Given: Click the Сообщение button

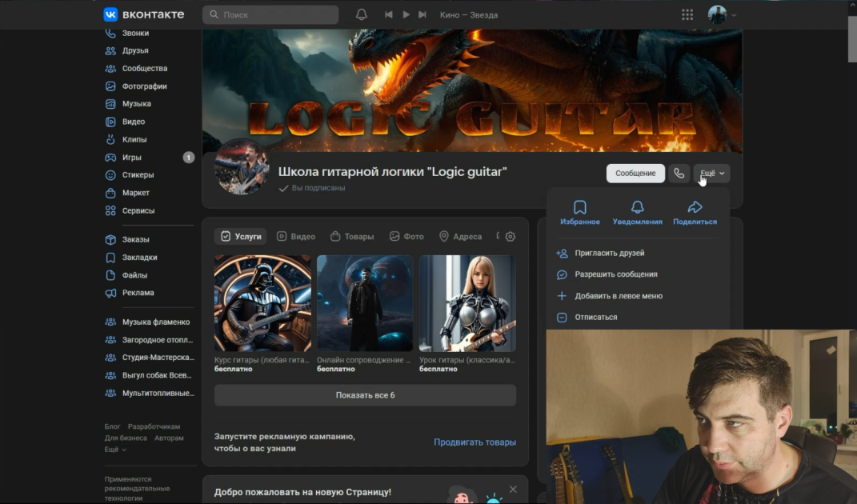Looking at the screenshot, I should 635,174.
